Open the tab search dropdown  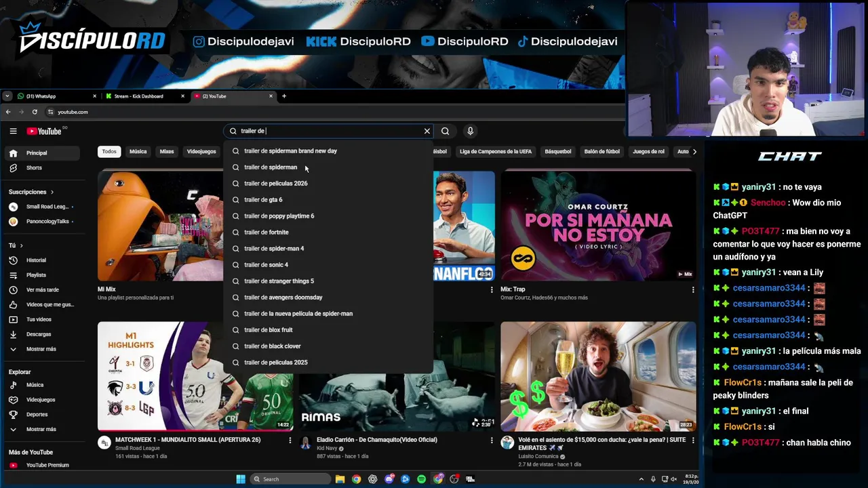click(7, 96)
